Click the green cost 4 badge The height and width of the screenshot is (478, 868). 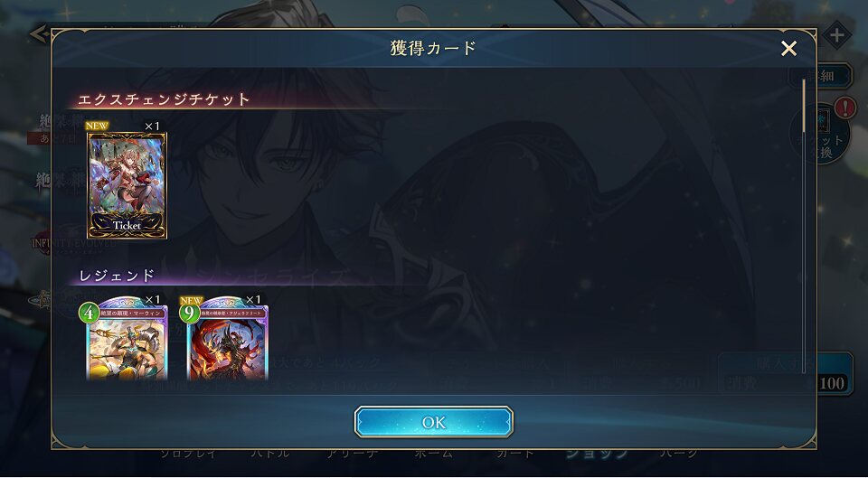point(89,314)
